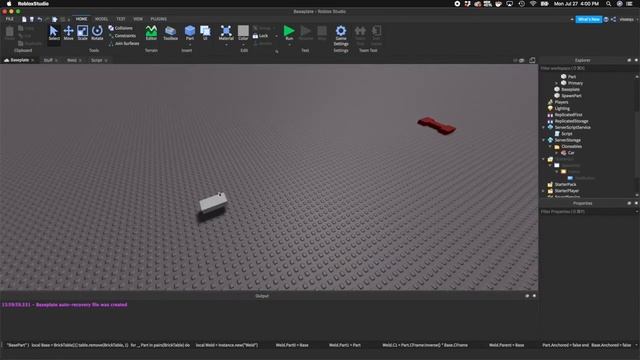Open the Toolbox
This screenshot has width=640, height=360.
(x=170, y=33)
